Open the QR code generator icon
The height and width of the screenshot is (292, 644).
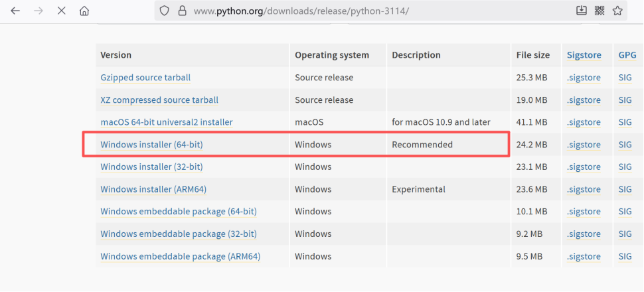click(600, 10)
